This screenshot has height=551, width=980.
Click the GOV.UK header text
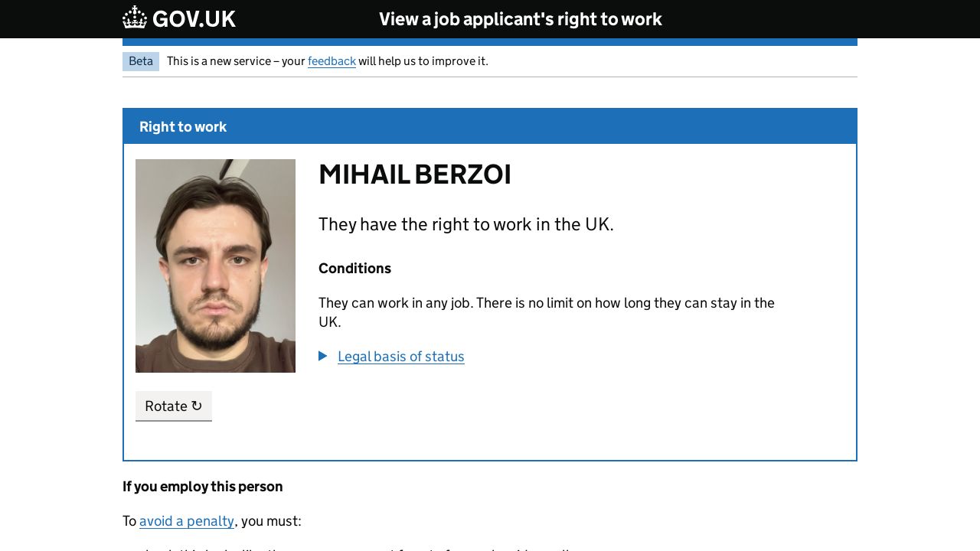(x=194, y=19)
